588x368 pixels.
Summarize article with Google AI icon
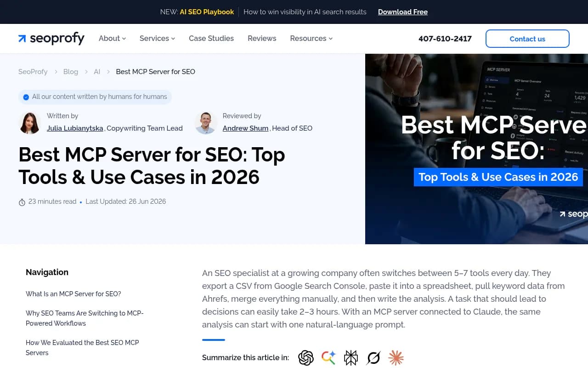point(328,357)
